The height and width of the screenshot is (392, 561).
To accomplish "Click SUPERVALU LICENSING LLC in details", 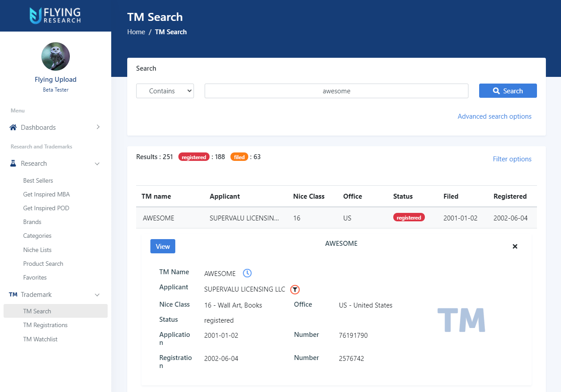I will [245, 289].
